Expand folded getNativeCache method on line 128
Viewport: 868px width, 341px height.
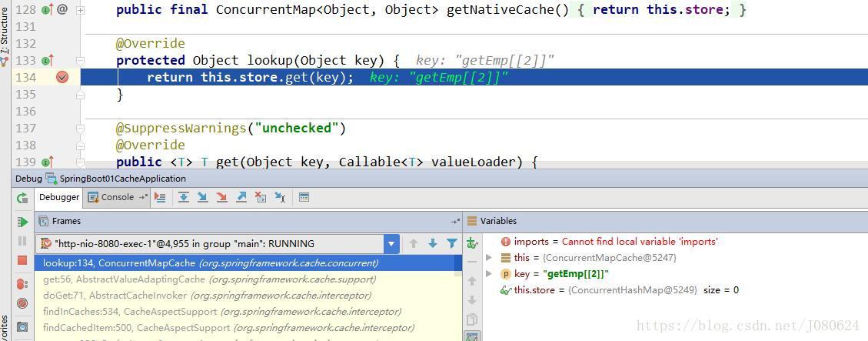click(80, 10)
